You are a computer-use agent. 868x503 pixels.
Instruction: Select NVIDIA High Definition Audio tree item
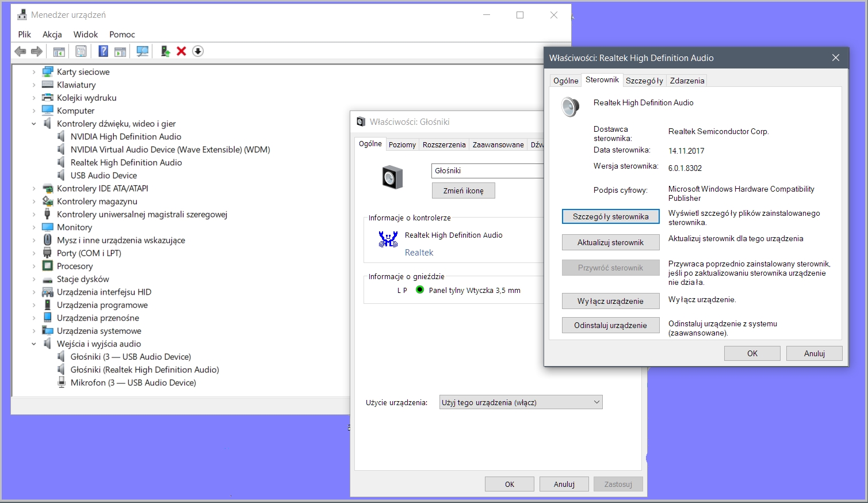[x=126, y=136]
